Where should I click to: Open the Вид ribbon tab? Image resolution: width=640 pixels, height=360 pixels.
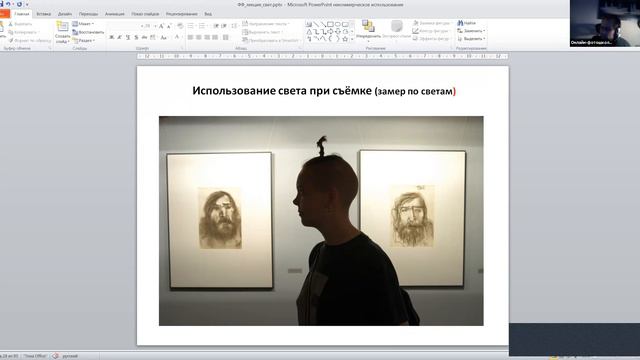[x=208, y=14]
